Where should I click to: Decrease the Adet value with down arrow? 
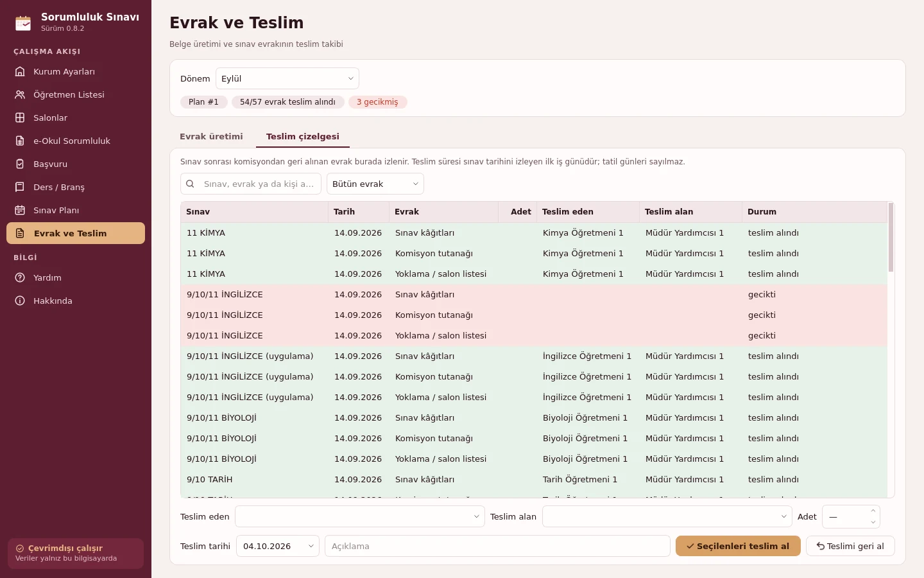[x=873, y=522]
